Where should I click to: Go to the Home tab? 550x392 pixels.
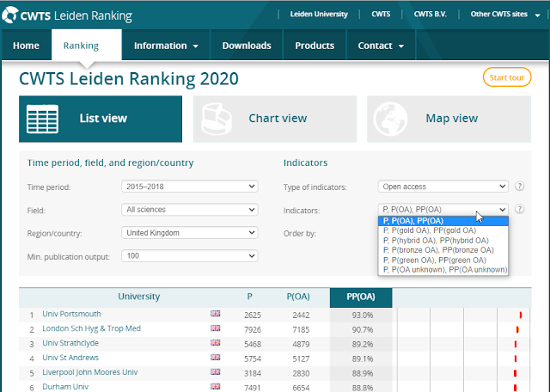(27, 46)
